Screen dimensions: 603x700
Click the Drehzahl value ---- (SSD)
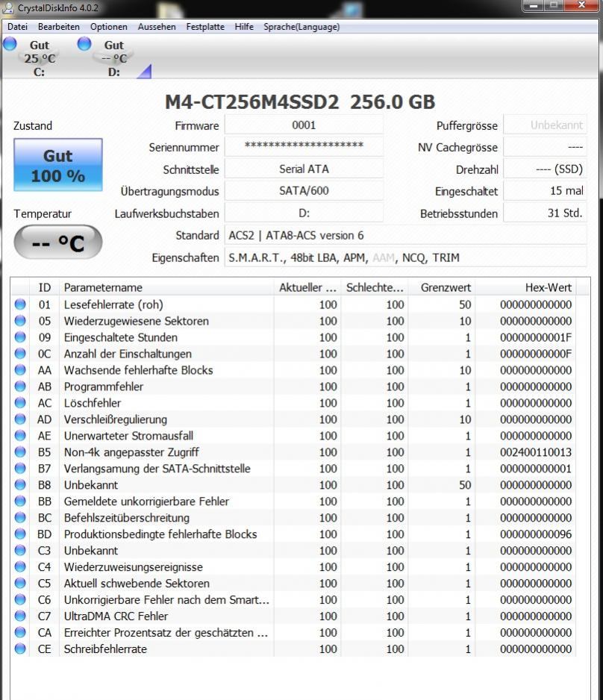pos(545,169)
